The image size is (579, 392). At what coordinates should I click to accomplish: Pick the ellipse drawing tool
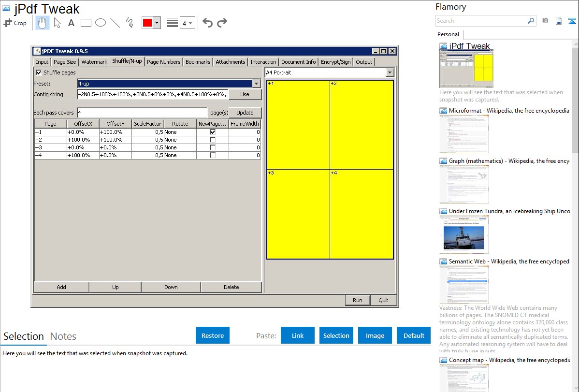pyautogui.click(x=101, y=23)
